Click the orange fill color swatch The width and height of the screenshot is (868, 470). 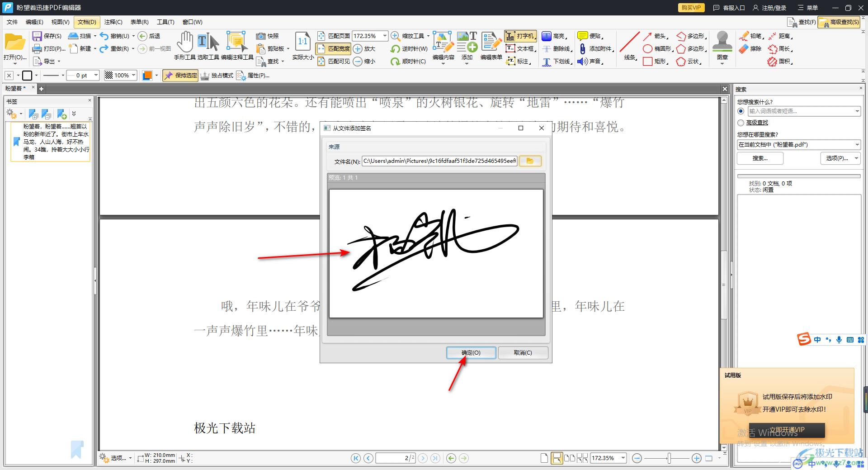(147, 76)
